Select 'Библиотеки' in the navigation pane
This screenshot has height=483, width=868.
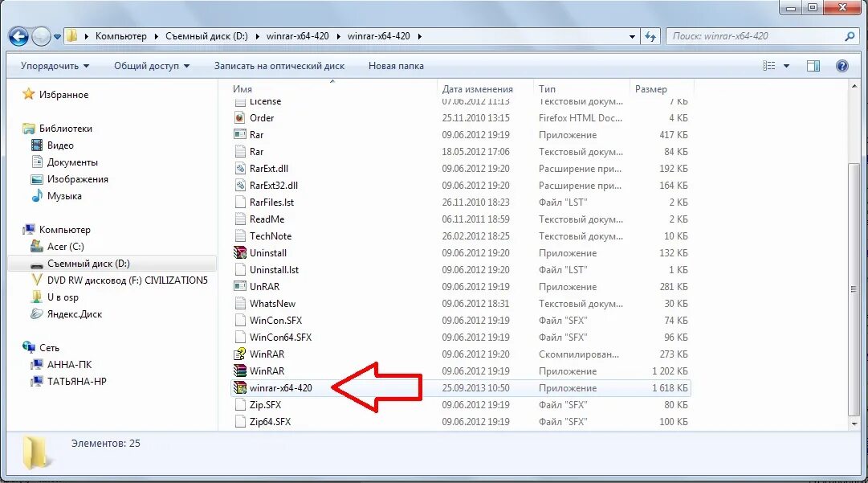click(x=65, y=129)
